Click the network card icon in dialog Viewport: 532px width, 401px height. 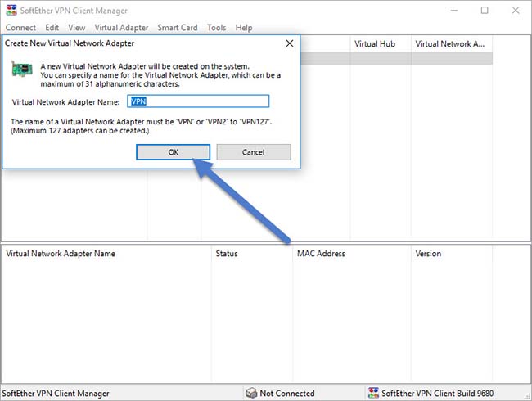tap(22, 69)
